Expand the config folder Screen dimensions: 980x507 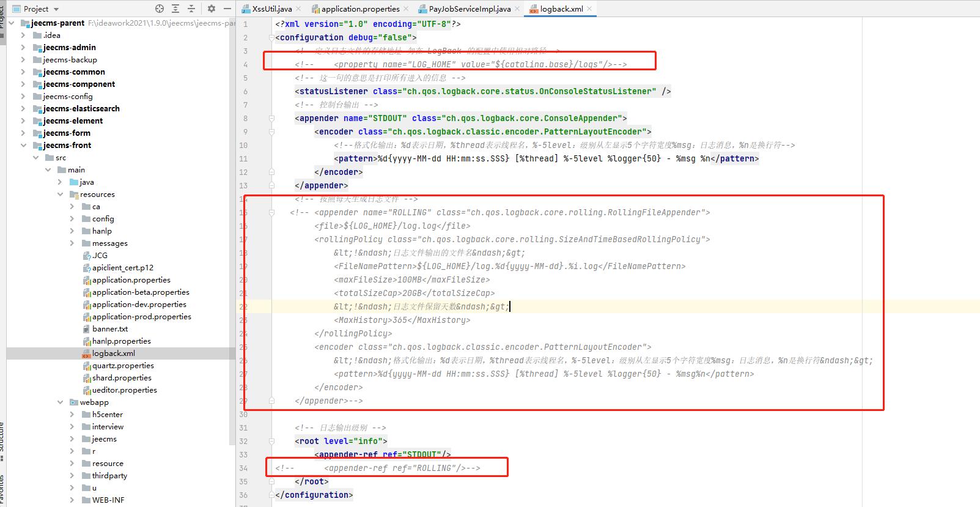coord(72,219)
